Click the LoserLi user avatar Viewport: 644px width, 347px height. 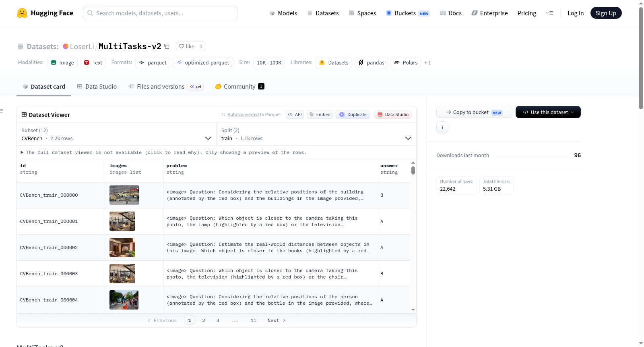tap(66, 46)
